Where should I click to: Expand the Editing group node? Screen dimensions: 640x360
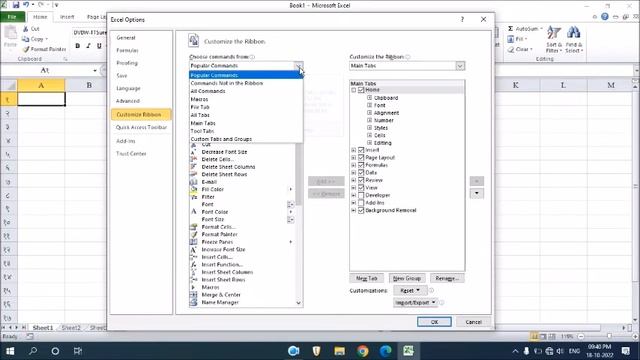click(x=369, y=143)
